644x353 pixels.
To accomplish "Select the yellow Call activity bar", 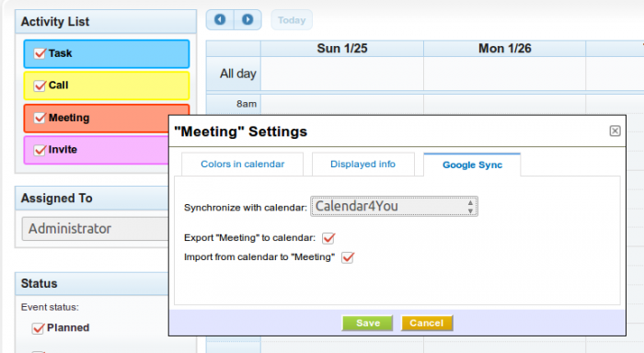I will tap(107, 85).
